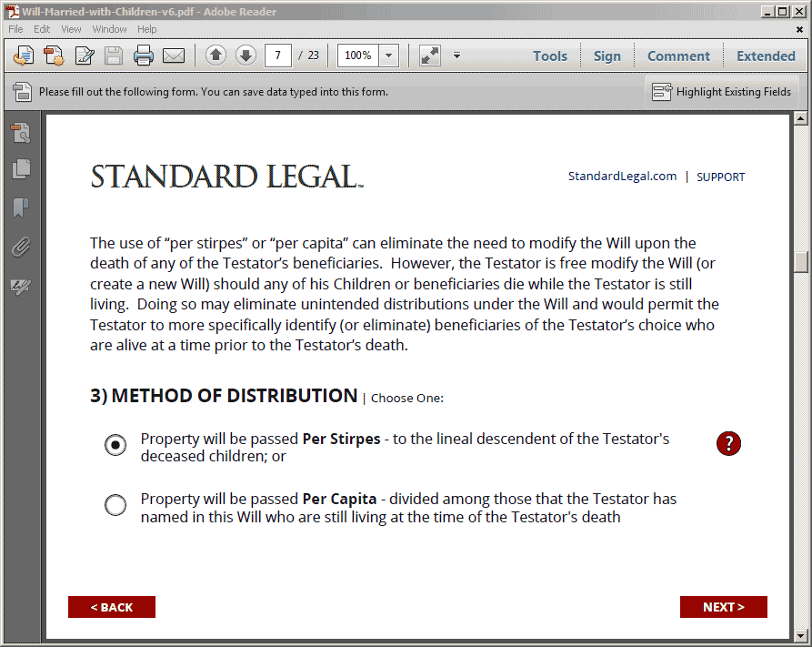Image resolution: width=812 pixels, height=647 pixels.
Task: Click the red BACK button
Action: pyautogui.click(x=112, y=607)
